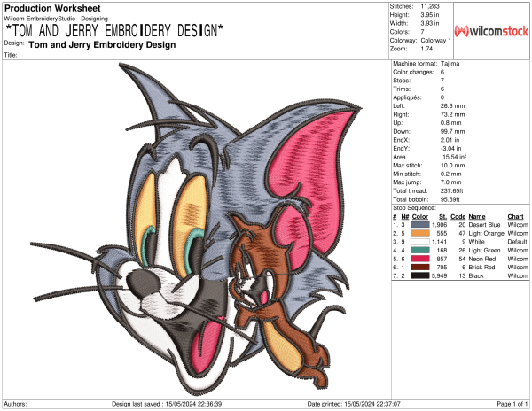Click the 'Stops:' label
532x411 pixels.
pos(402,81)
